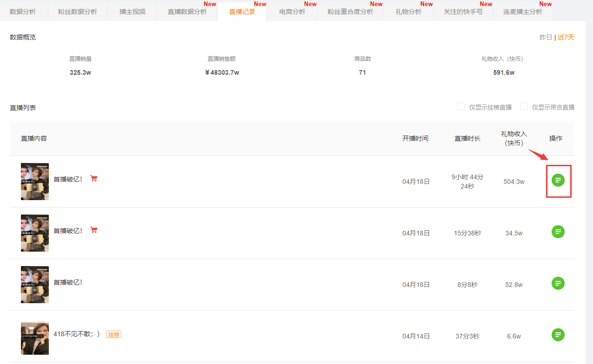The image size is (593, 364).
Task: Click title 首播破亿! in the 504.3w row
Action: 68,179
